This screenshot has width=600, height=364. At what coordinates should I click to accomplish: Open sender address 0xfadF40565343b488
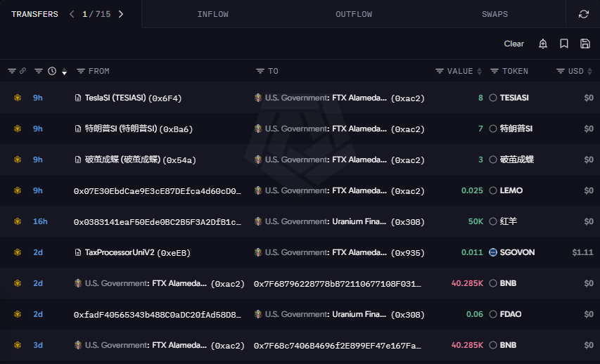pos(158,315)
